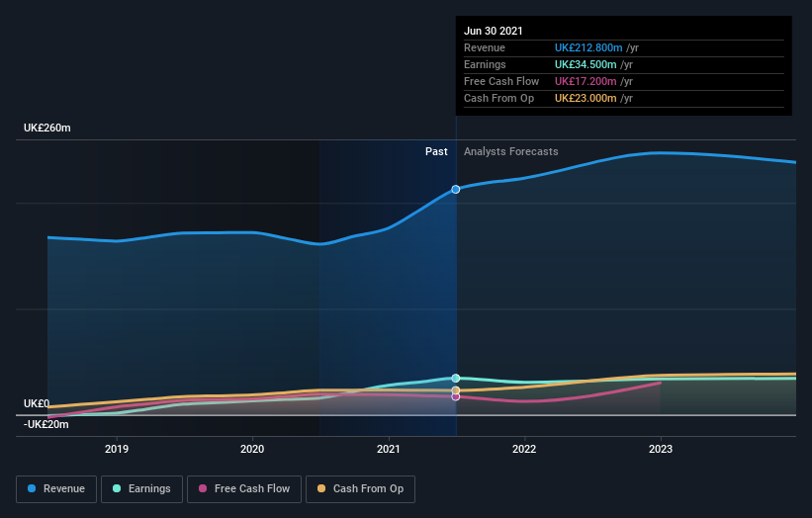Click the Analysts Forecasts label
This screenshot has width=812, height=518.
pos(511,151)
